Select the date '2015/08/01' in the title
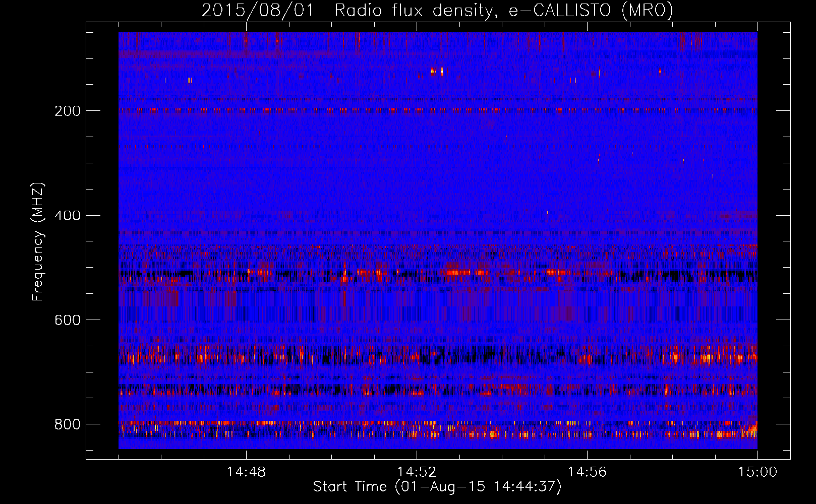 [258, 10]
